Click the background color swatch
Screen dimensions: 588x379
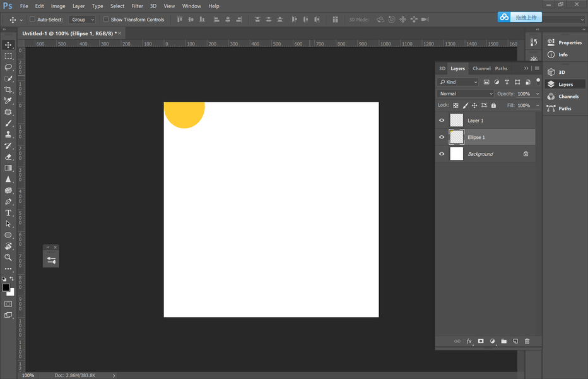11,293
